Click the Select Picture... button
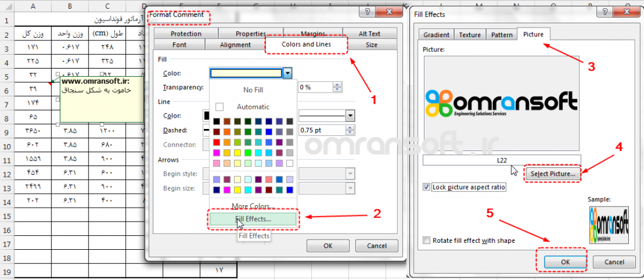 pos(552,174)
